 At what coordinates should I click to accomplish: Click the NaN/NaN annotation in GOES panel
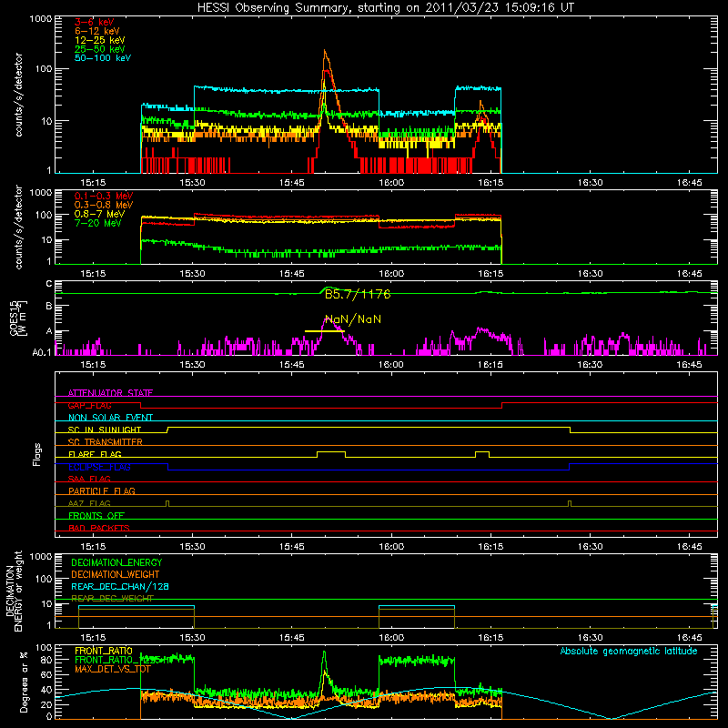[x=353, y=319]
